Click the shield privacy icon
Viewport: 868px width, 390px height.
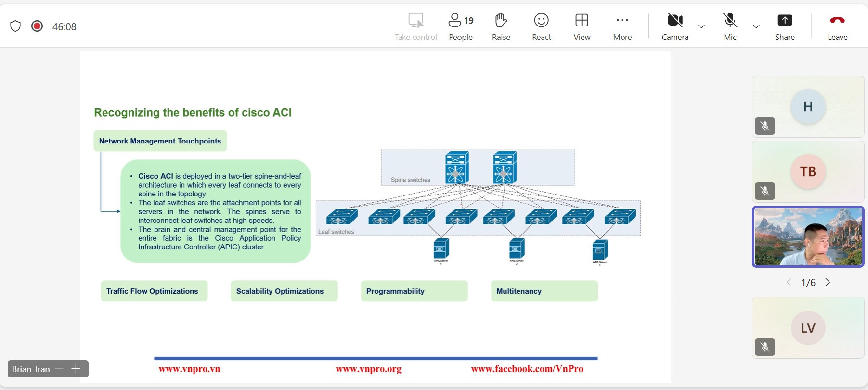coord(15,26)
